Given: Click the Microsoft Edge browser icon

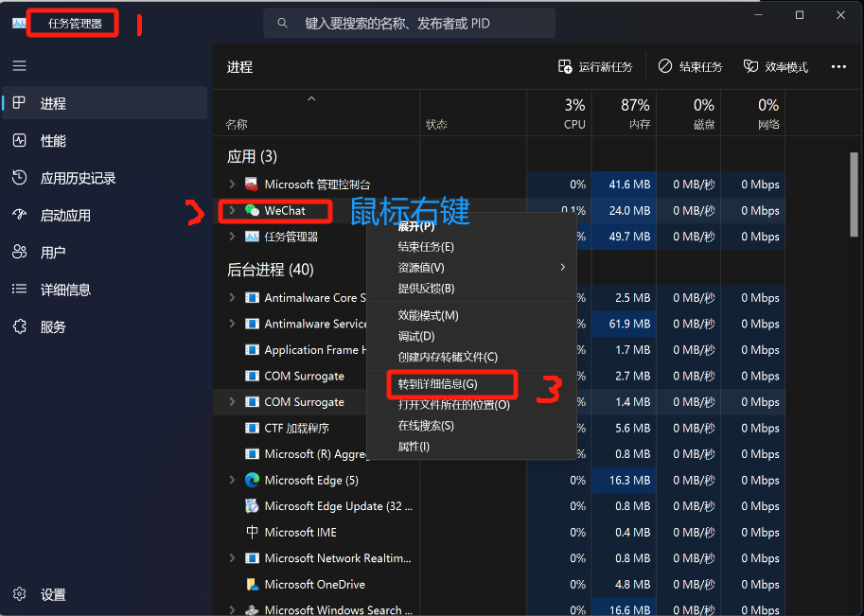Looking at the screenshot, I should point(252,480).
